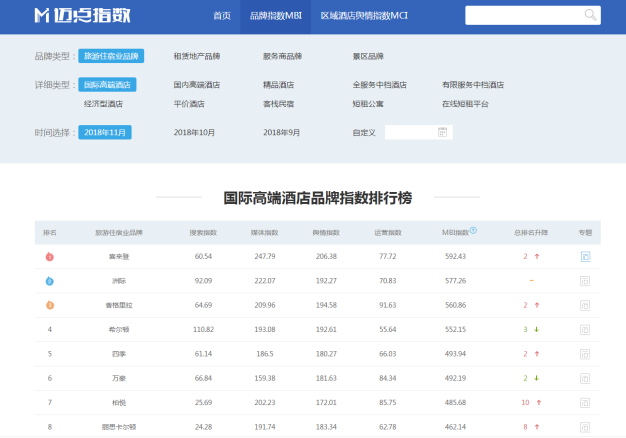Open the 专题 icon for 希尔顿
Viewport: 626px width, 438px height.
point(585,330)
